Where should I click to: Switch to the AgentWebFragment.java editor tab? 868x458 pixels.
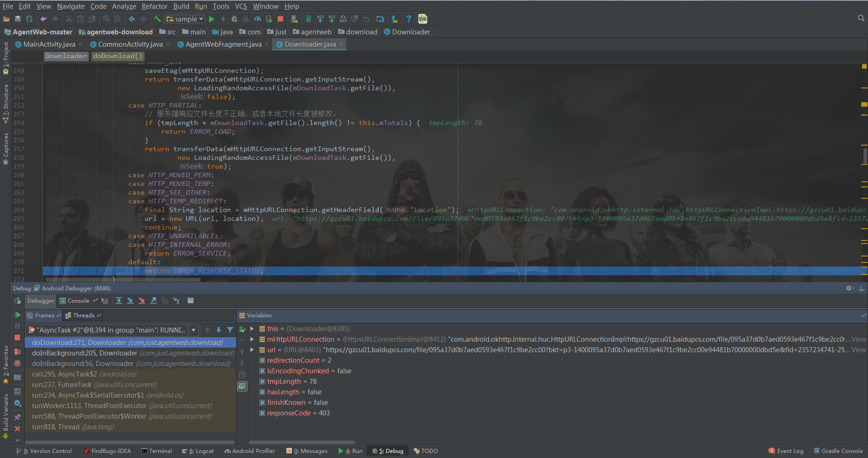pyautogui.click(x=223, y=44)
